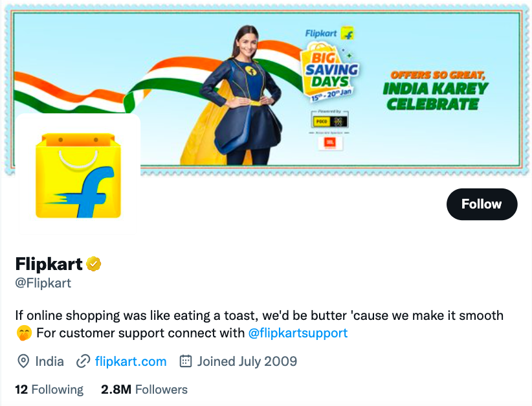Click the small Flipkart logo in the banner
532x406 pixels.
click(x=329, y=33)
